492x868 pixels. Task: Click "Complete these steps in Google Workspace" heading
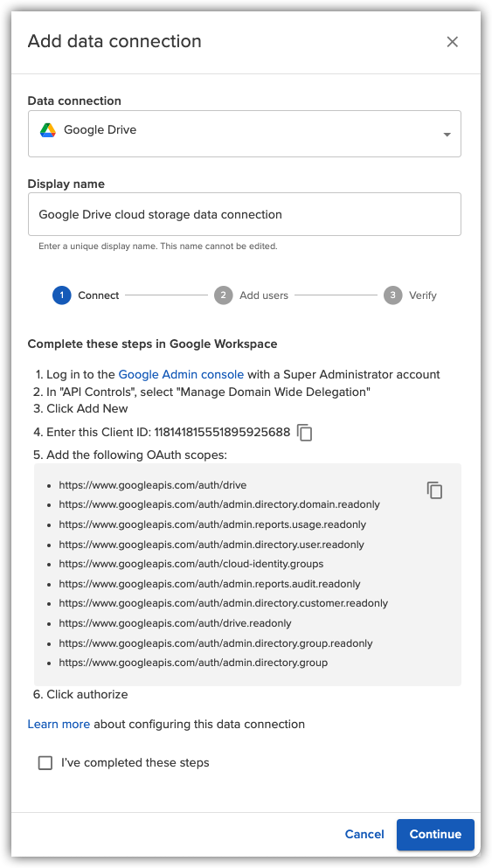[152, 344]
